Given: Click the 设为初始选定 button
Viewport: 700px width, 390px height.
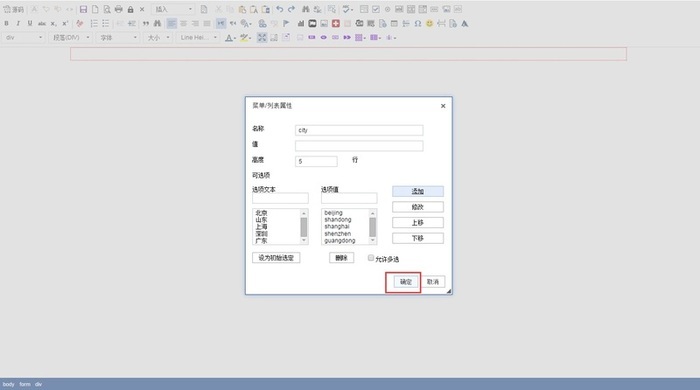Looking at the screenshot, I should (x=276, y=258).
